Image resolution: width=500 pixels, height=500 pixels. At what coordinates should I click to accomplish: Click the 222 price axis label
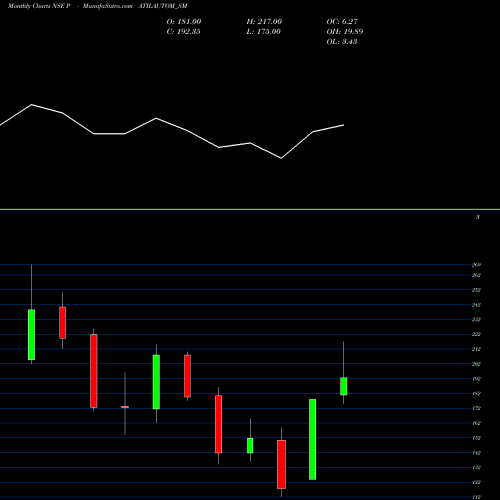tap(476, 334)
